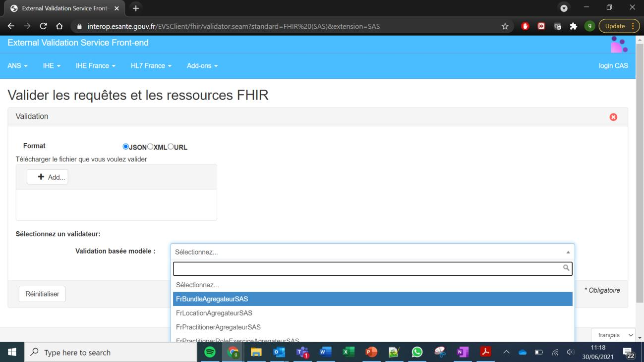This screenshot has height=362, width=644.
Task: Select the XML format radio button
Action: click(x=150, y=147)
